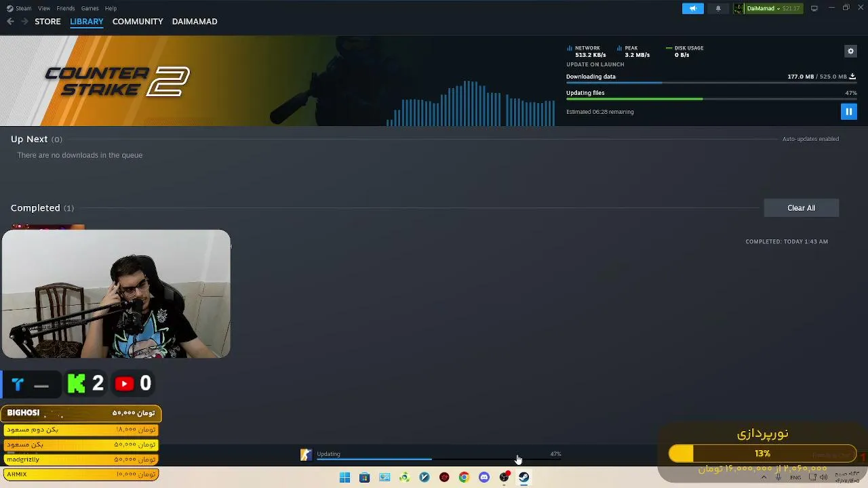
Task: Open the Games menu
Action: click(x=90, y=8)
